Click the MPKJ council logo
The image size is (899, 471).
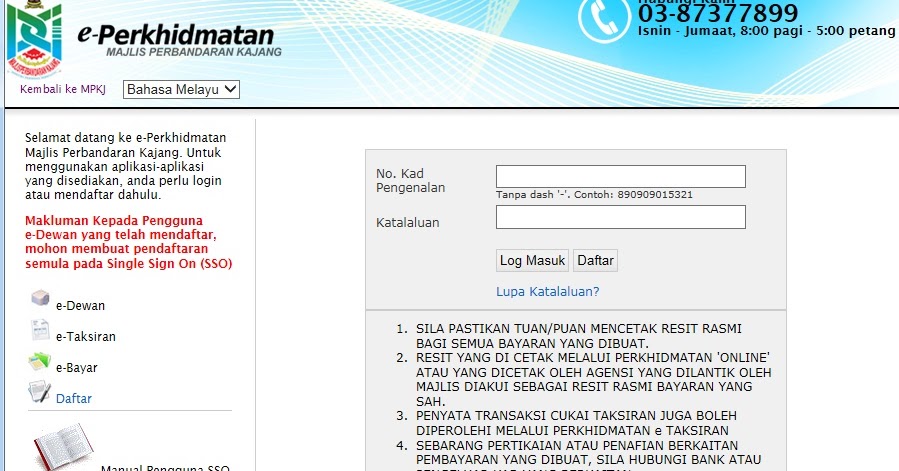click(34, 40)
